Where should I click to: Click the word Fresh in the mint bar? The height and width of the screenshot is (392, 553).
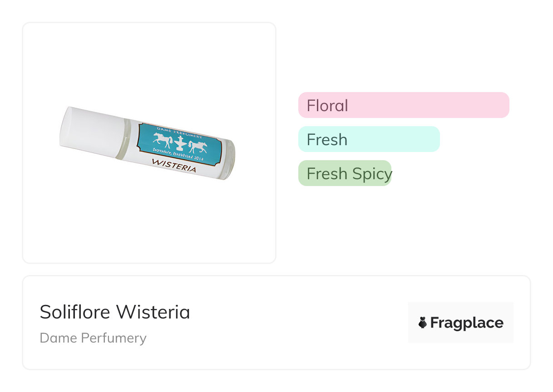click(327, 140)
